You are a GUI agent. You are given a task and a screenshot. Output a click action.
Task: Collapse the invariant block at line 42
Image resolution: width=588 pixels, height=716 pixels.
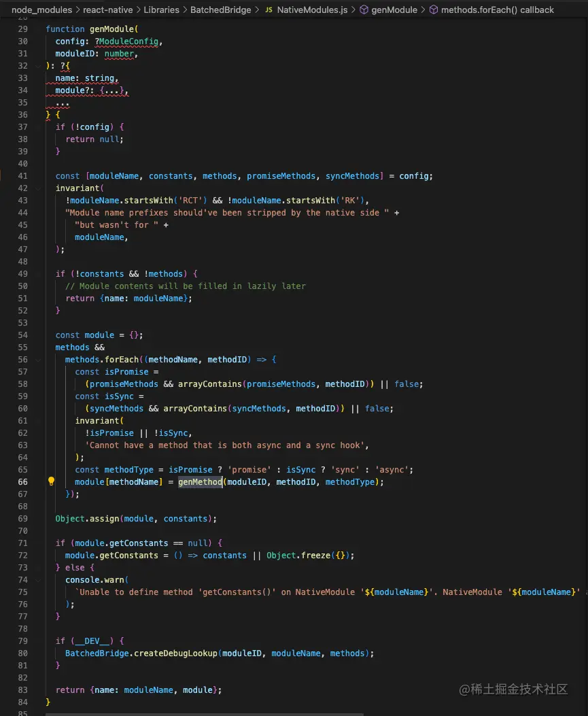(38, 188)
